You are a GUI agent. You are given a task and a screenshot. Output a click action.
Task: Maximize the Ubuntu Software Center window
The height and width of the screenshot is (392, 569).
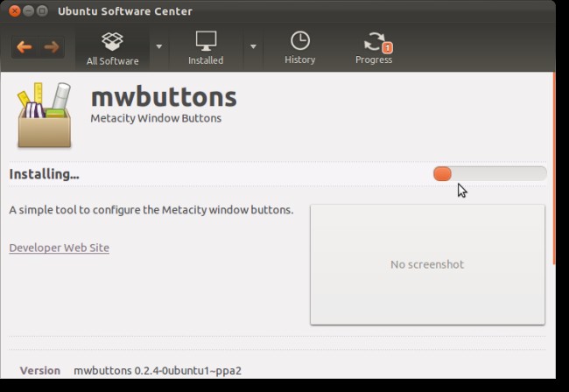pos(42,11)
